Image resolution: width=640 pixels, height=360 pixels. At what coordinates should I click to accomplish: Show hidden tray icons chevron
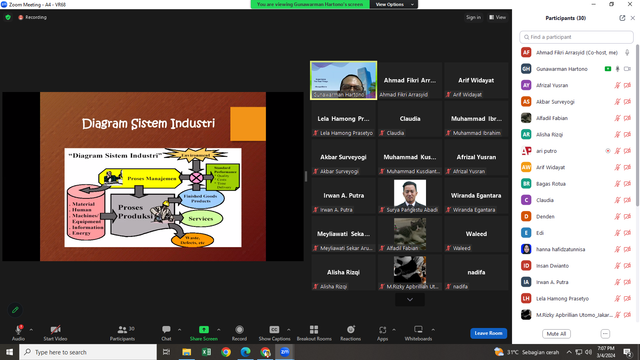569,352
